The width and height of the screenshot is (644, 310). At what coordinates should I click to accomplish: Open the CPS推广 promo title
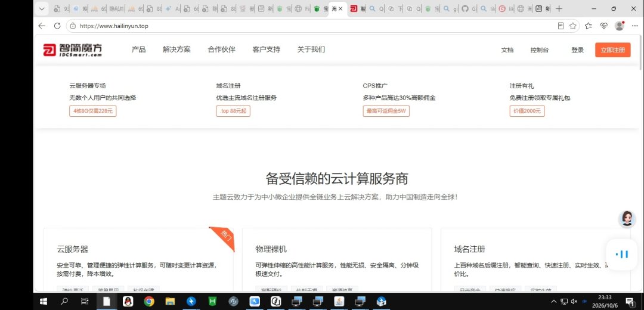point(376,86)
